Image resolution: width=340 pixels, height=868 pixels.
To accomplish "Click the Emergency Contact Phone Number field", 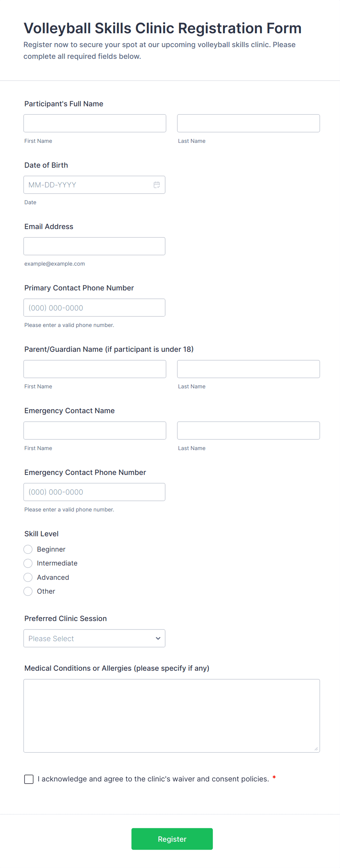I will [94, 492].
